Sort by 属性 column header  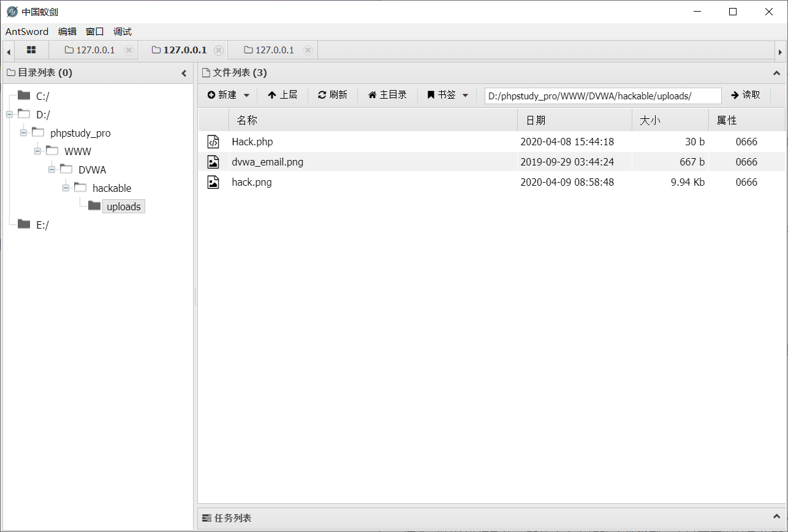click(746, 120)
